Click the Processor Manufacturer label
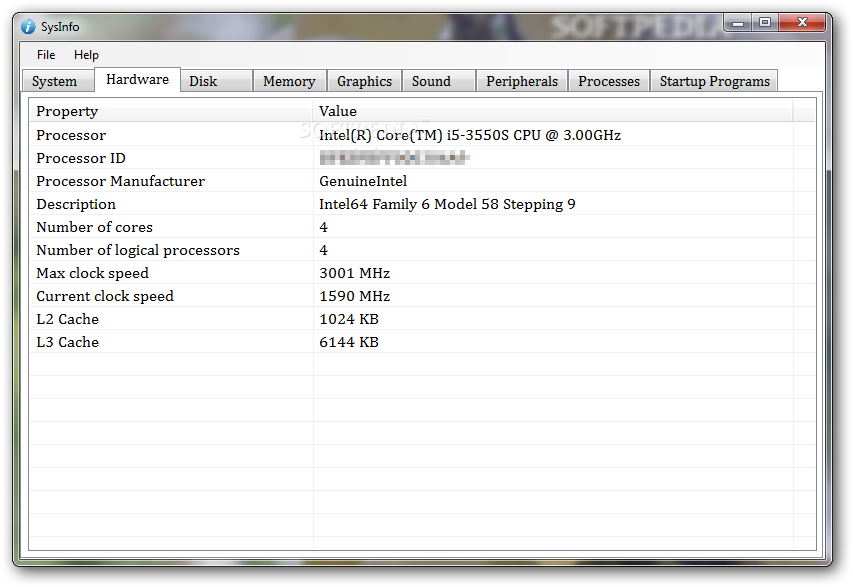The image size is (853, 587). tap(121, 181)
